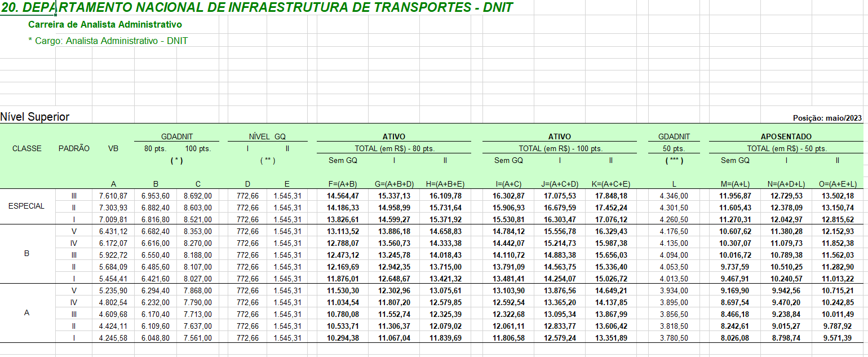Screen dimensions: 868x357
Task: Click the total 14.784,12
Action: 509,231
